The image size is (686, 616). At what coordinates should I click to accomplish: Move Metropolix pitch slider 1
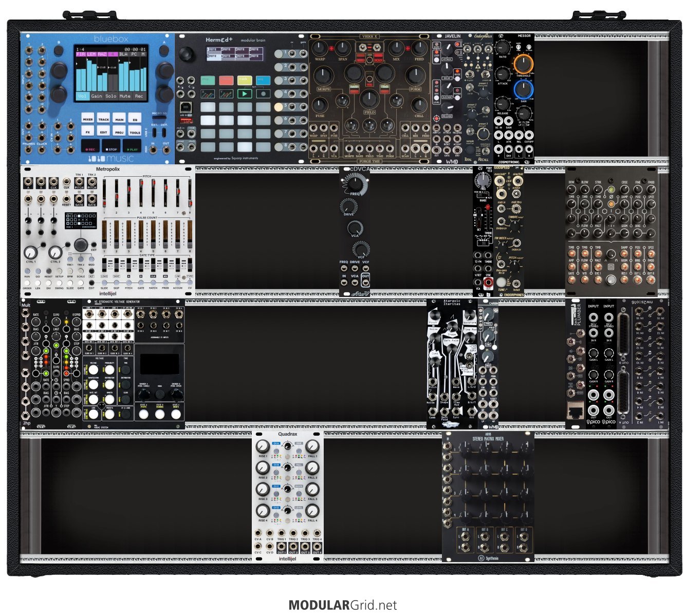[104, 194]
